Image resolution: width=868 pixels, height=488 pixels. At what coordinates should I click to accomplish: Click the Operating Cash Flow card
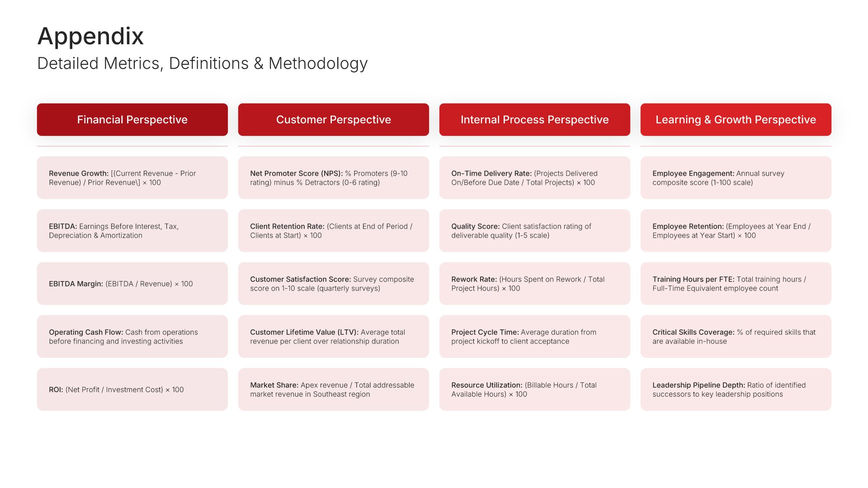[x=132, y=337]
